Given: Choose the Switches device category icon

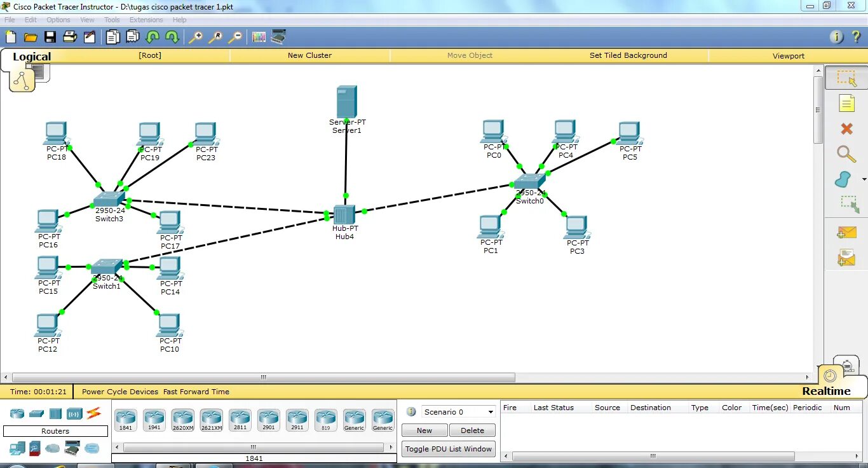Looking at the screenshot, I should (x=36, y=413).
